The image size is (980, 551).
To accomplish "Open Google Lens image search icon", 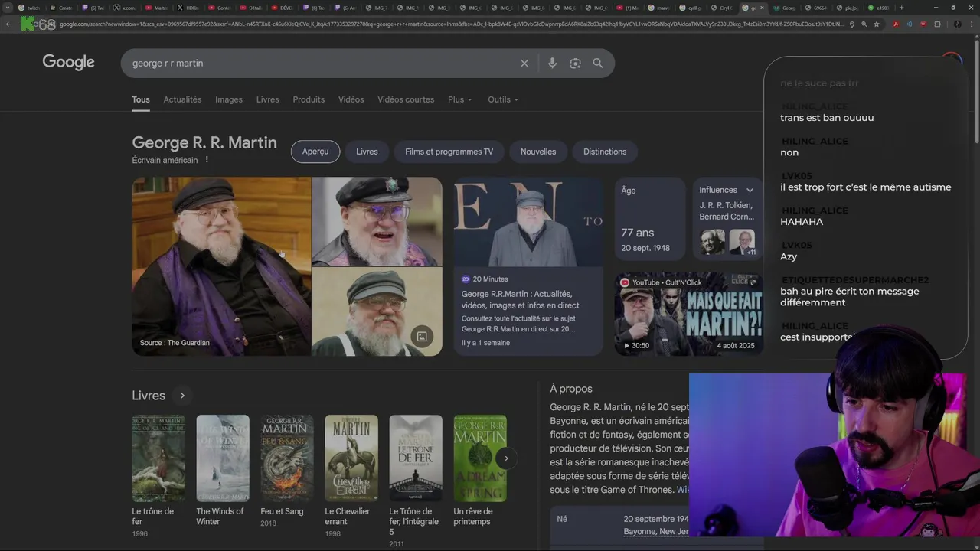I will tap(575, 64).
